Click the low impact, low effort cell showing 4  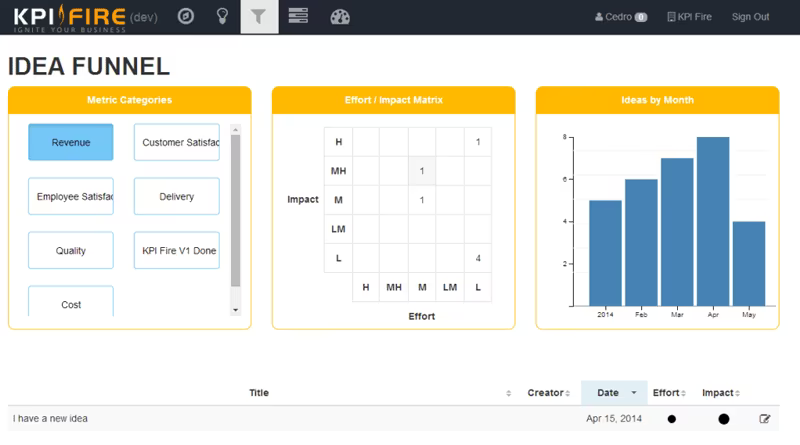pyautogui.click(x=478, y=258)
